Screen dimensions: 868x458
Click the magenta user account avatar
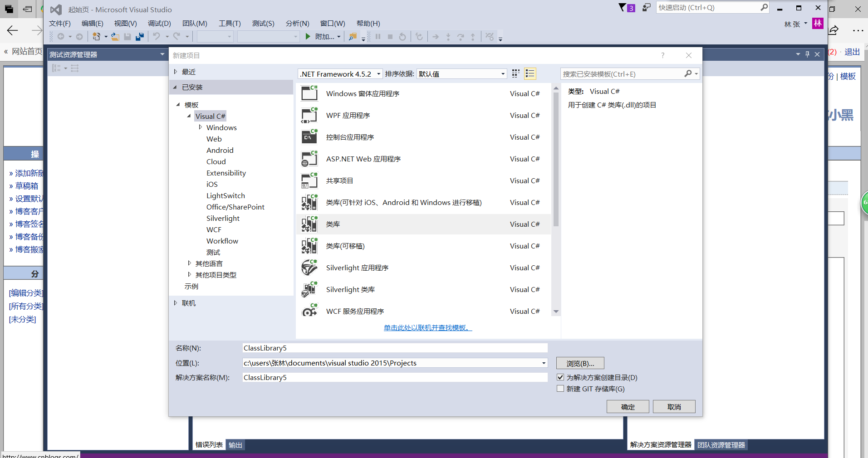click(x=818, y=24)
